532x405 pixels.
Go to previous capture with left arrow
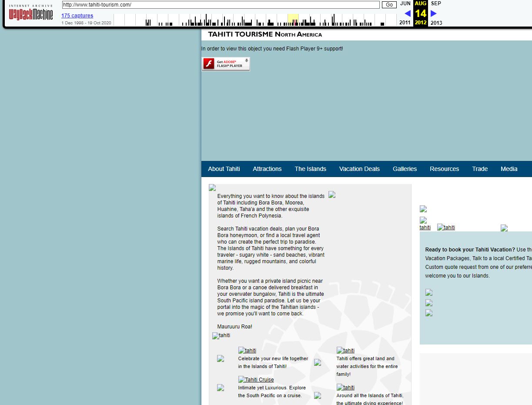click(x=407, y=13)
